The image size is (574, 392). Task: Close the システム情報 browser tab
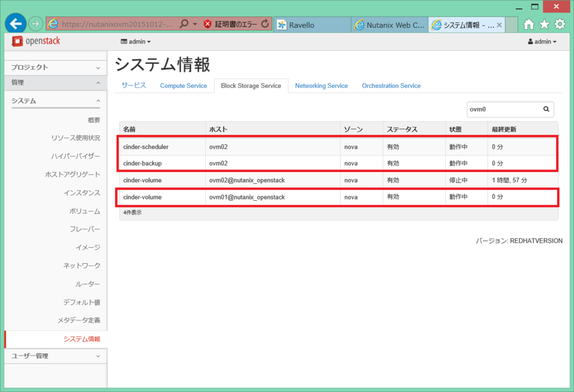tap(499, 25)
